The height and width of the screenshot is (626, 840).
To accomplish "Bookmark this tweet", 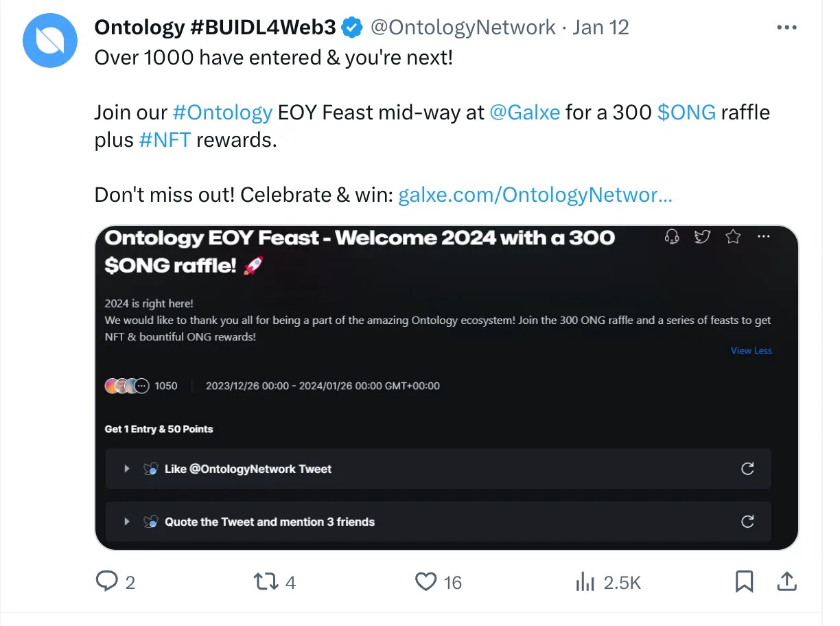I will coord(744,582).
